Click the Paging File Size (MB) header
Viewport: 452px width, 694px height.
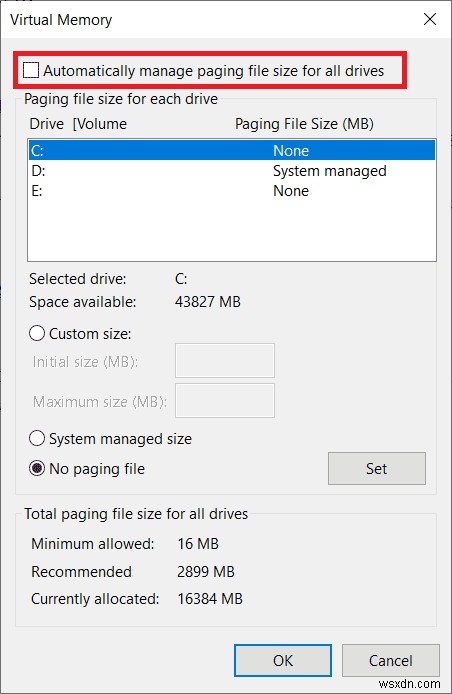coord(304,124)
